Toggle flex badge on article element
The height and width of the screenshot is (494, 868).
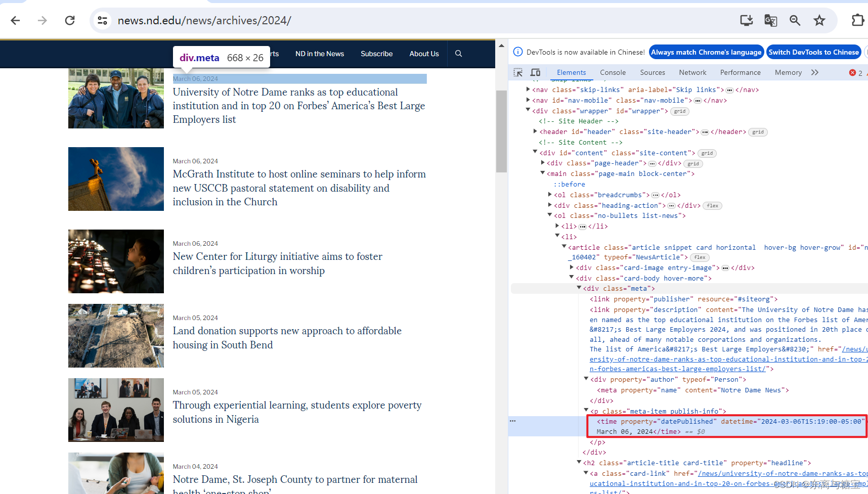click(x=700, y=257)
